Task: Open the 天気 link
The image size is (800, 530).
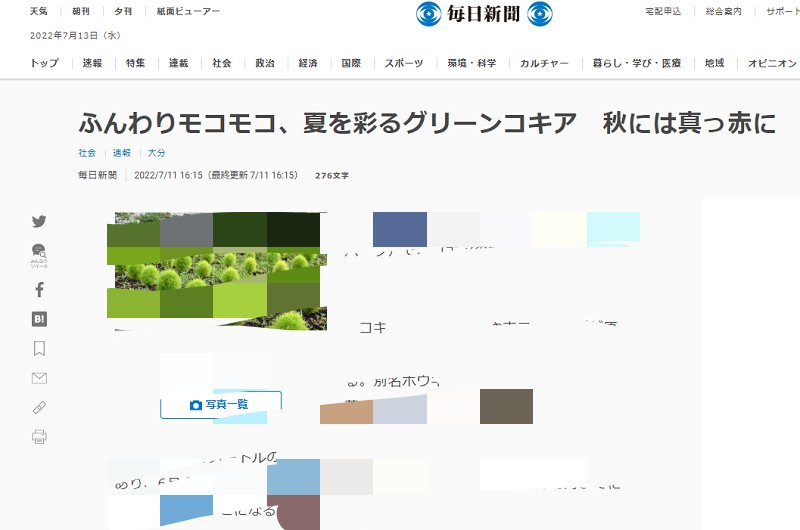Action: 38,11
